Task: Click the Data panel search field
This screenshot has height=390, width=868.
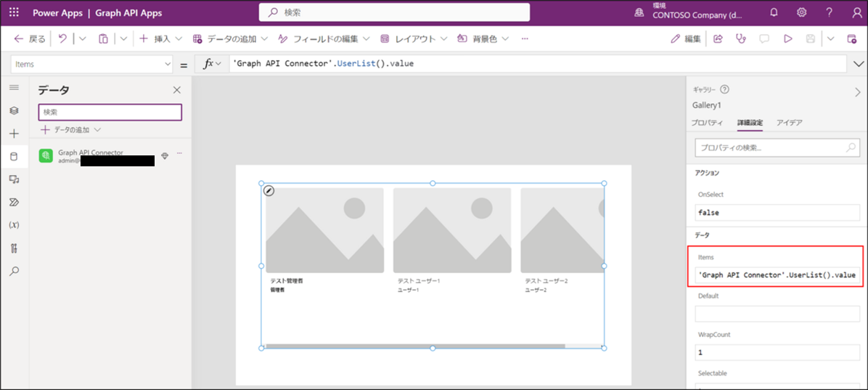Action: (110, 112)
